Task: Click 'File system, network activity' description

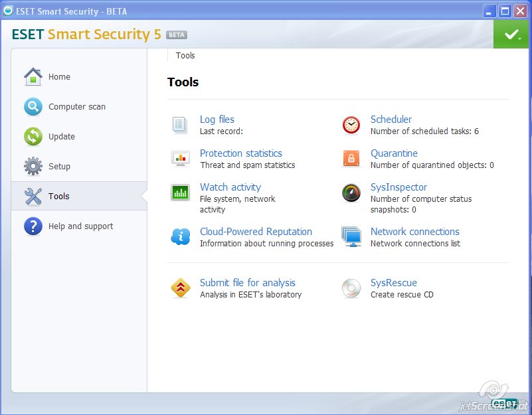Action: pos(238,205)
